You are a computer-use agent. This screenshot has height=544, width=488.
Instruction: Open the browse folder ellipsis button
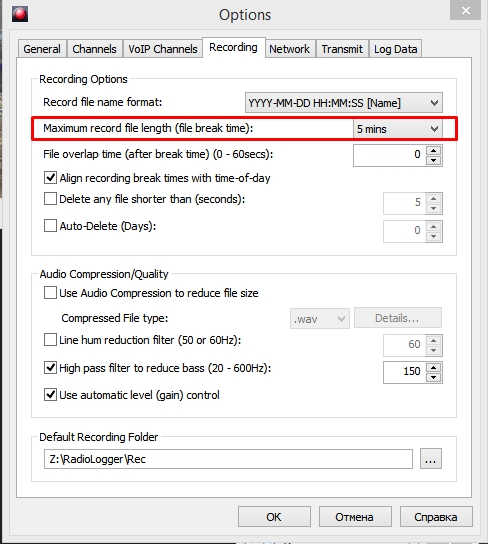tap(430, 459)
